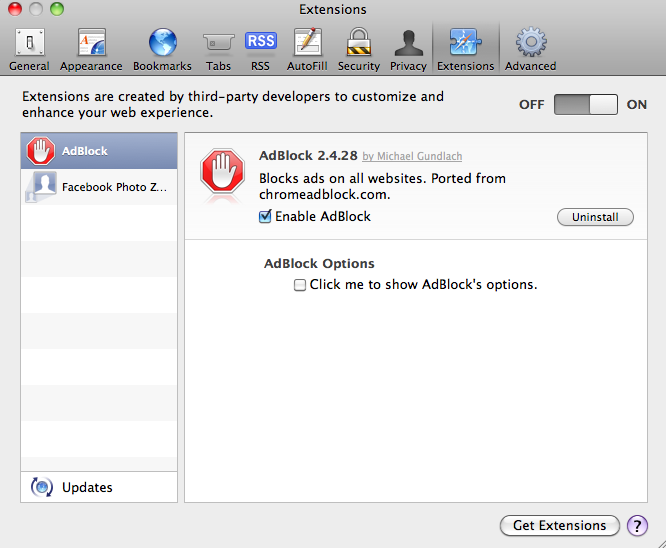Click the Get Extensions button
The height and width of the screenshot is (548, 666).
pos(559,526)
